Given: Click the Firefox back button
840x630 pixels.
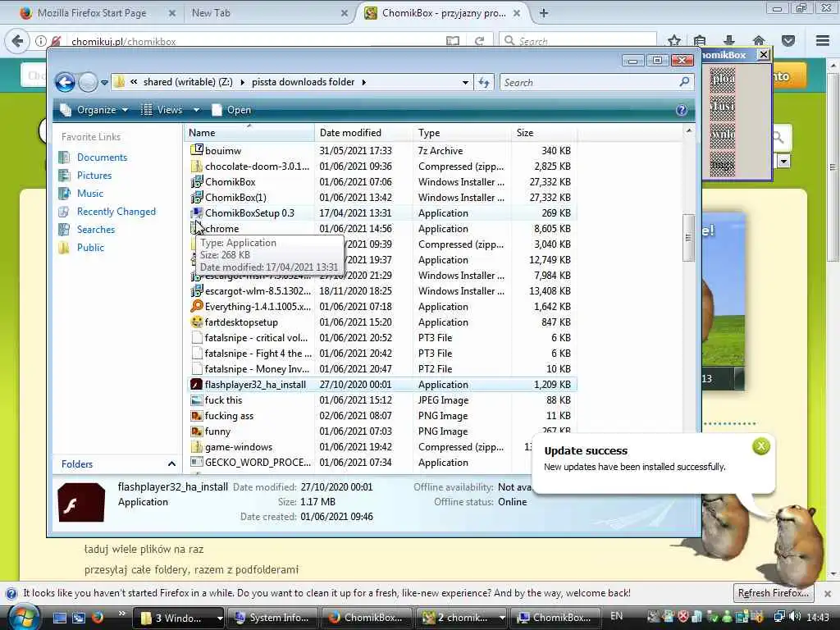Looking at the screenshot, I should coord(17,41).
